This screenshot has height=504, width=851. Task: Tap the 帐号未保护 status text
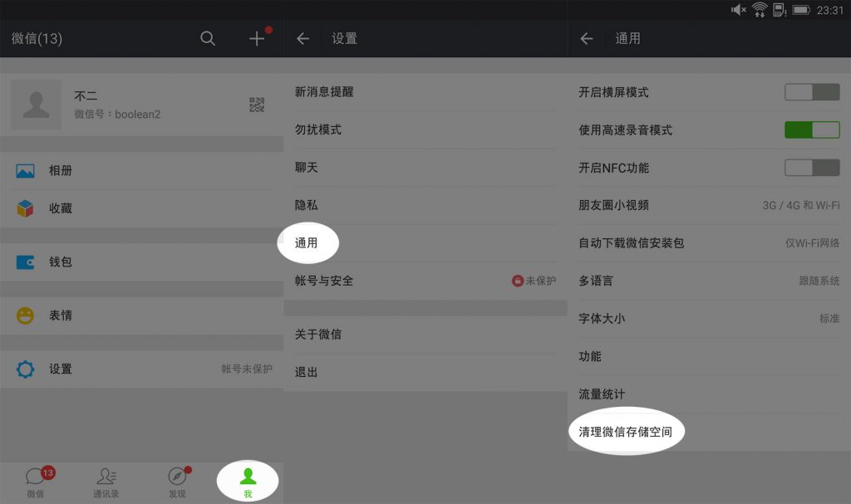click(247, 369)
